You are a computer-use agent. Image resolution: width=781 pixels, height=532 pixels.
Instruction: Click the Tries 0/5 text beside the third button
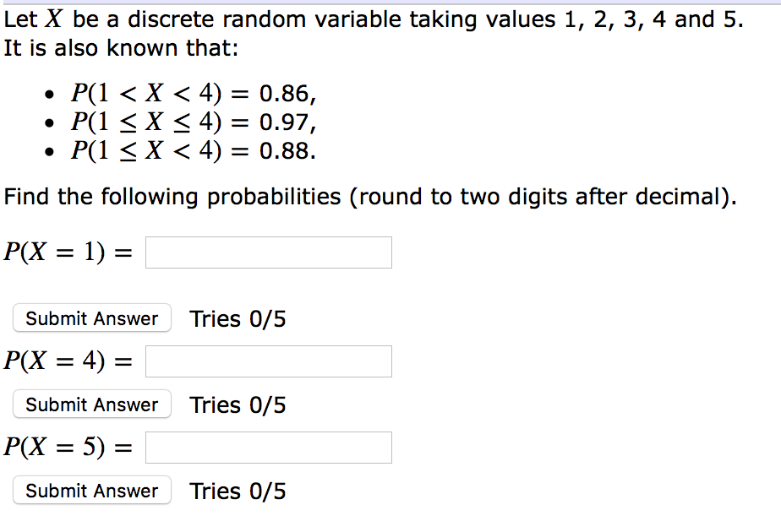point(238,491)
